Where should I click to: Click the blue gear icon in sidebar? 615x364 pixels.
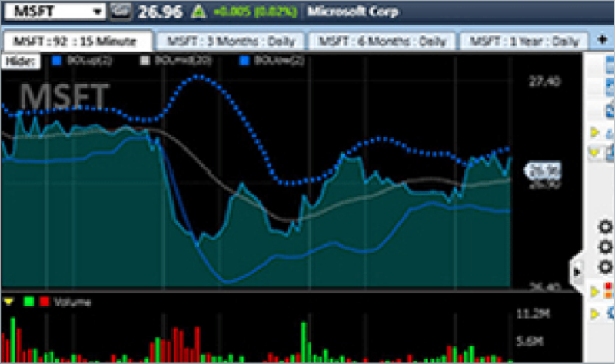click(x=610, y=313)
